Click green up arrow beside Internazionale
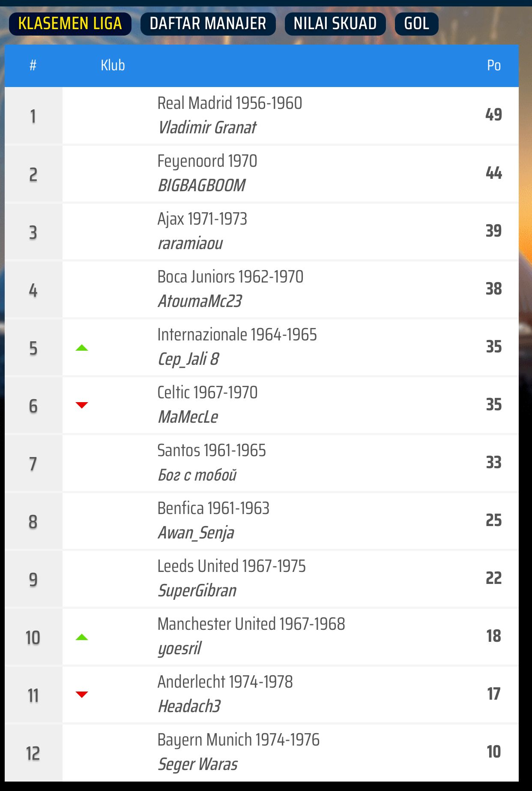Image resolution: width=532 pixels, height=791 pixels. pos(81,348)
